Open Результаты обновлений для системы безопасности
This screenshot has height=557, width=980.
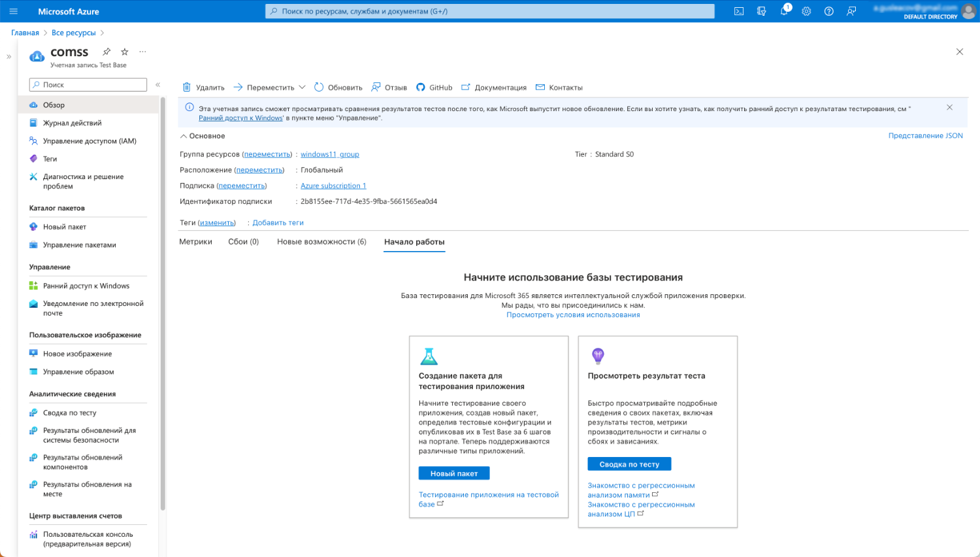click(88, 435)
